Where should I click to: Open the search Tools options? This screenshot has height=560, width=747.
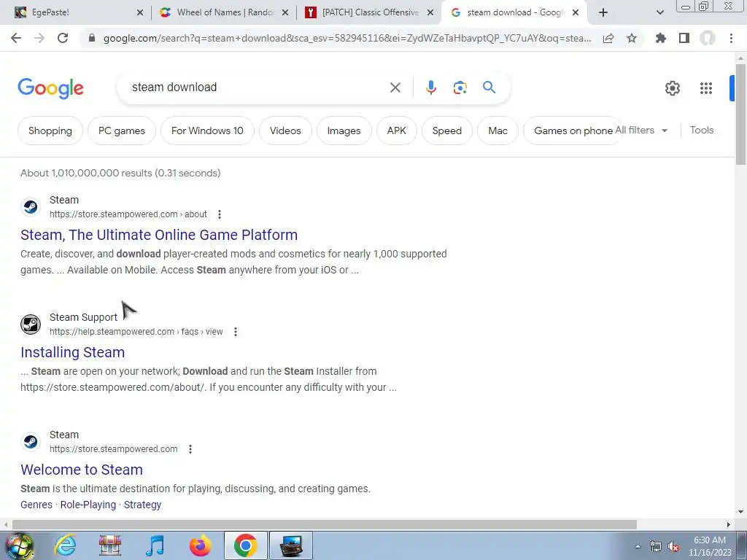pos(701,130)
